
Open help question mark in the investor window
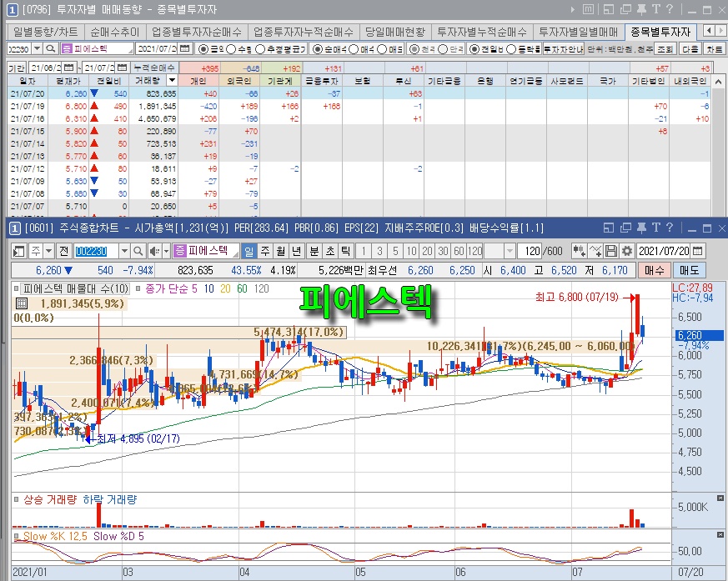click(669, 9)
